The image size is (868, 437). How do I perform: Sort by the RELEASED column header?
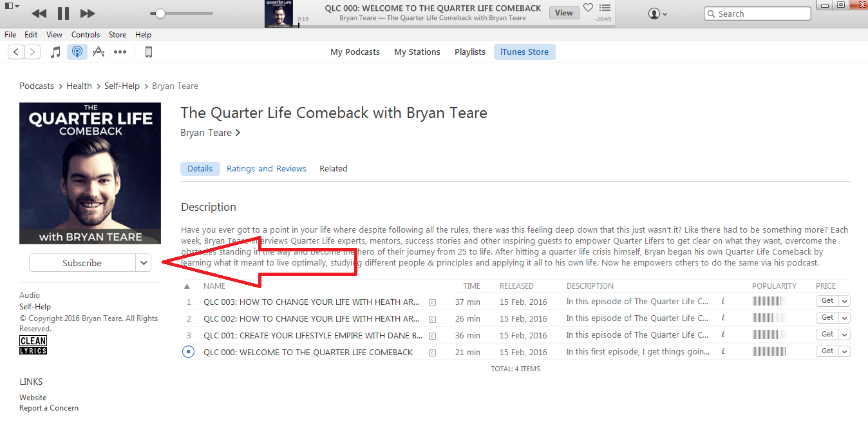click(x=516, y=286)
